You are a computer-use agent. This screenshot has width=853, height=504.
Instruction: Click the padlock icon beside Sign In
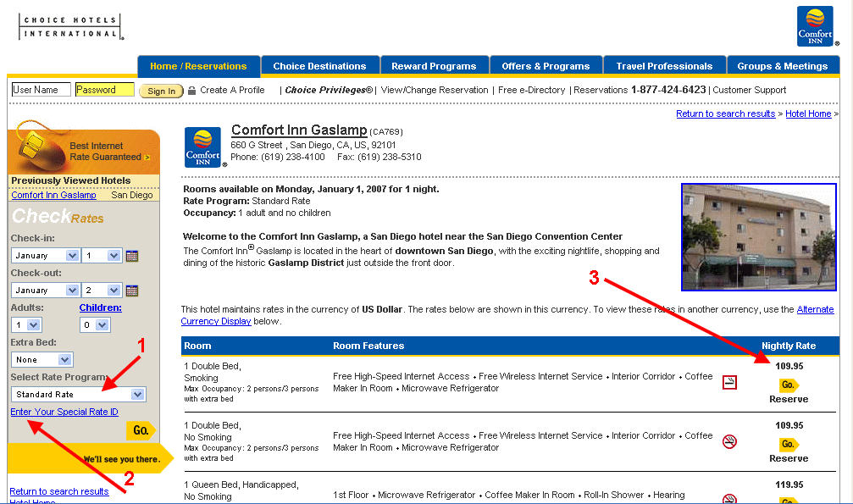pyautogui.click(x=191, y=91)
